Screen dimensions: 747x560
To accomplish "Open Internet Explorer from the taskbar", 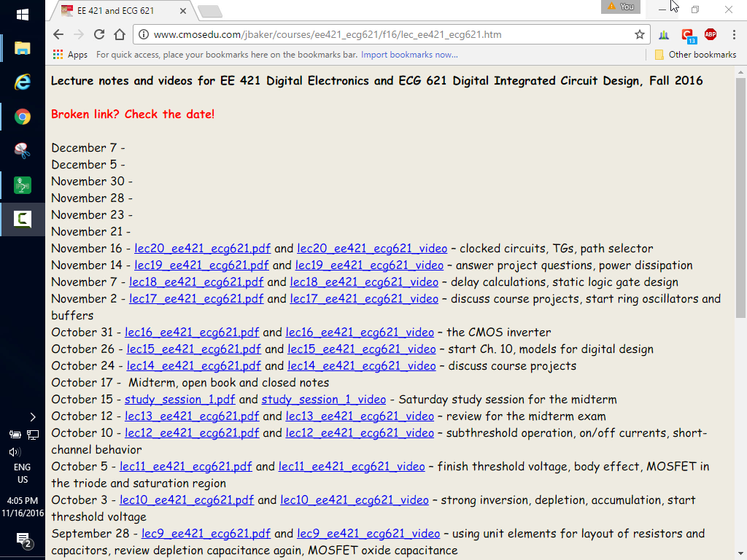I will [23, 82].
